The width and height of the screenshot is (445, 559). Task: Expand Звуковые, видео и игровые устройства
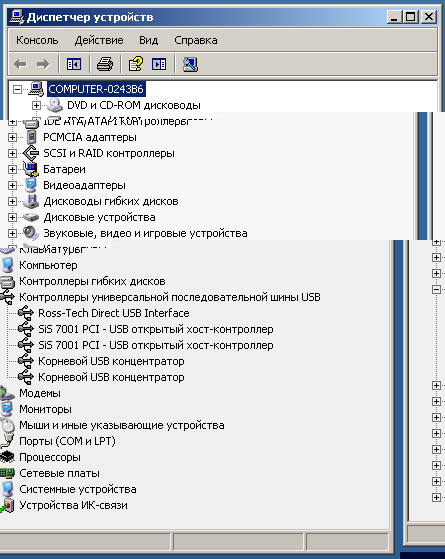point(12,234)
